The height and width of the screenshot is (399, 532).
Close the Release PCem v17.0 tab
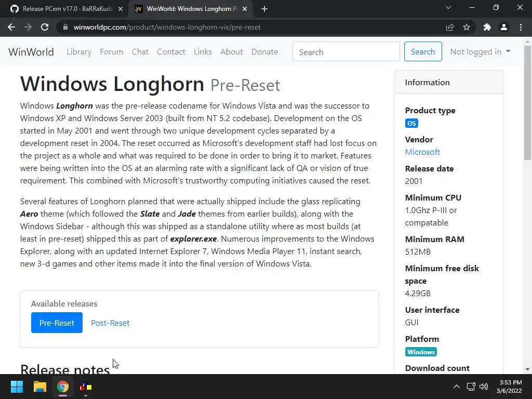tap(121, 9)
